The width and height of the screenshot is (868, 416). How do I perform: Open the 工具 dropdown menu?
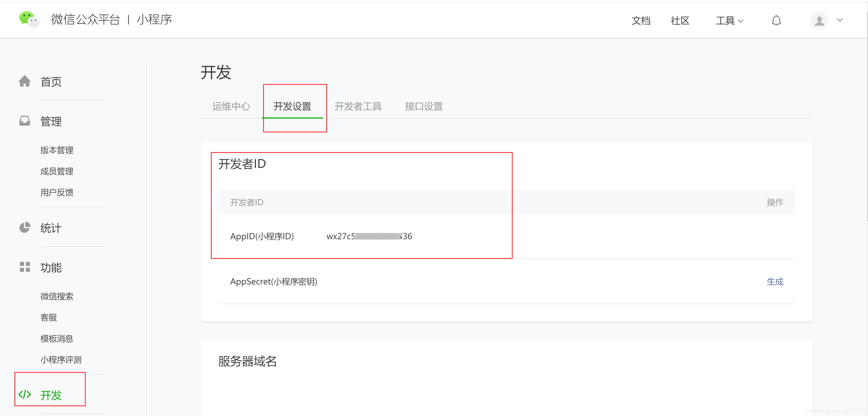(x=729, y=21)
